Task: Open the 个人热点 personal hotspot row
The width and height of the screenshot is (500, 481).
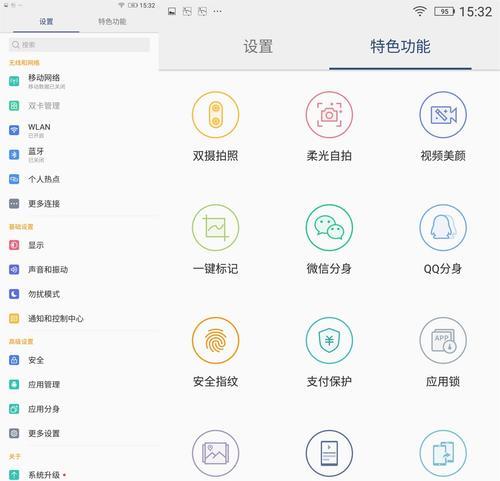Action: [79, 179]
